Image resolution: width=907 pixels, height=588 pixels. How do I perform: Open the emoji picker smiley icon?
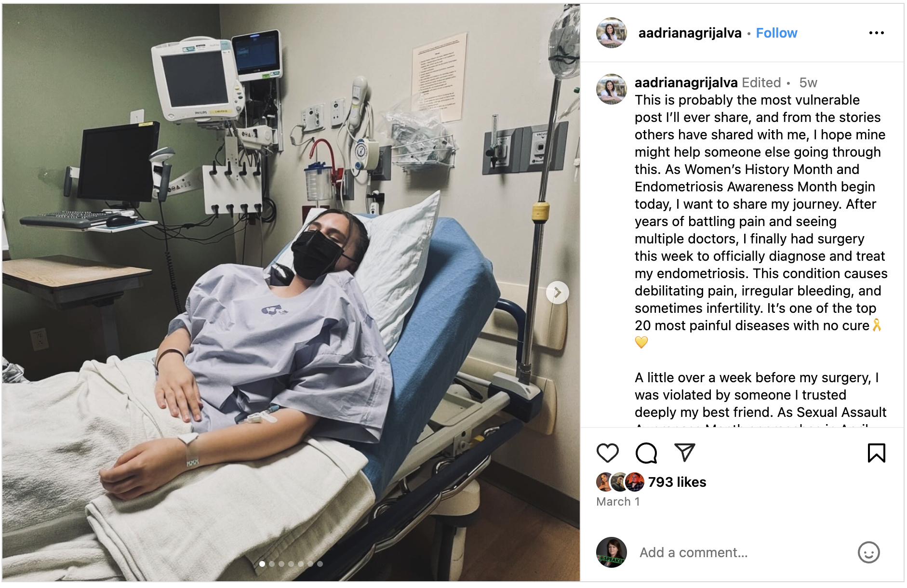coord(868,552)
